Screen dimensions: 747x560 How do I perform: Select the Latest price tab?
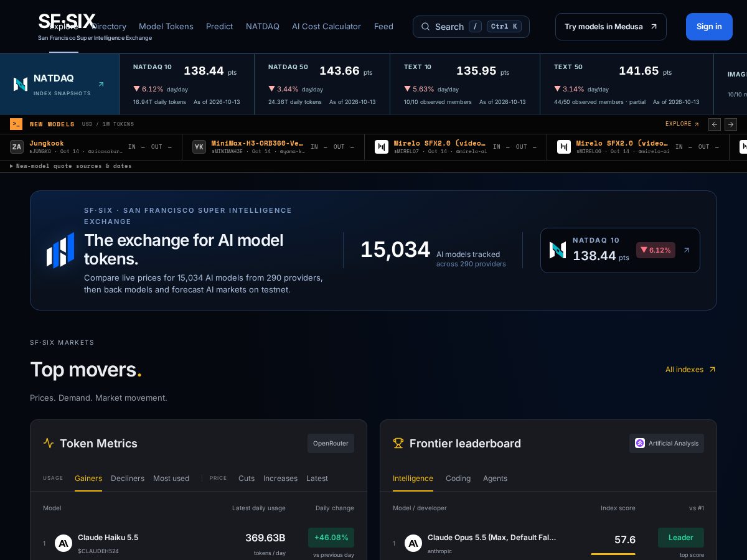click(x=317, y=478)
